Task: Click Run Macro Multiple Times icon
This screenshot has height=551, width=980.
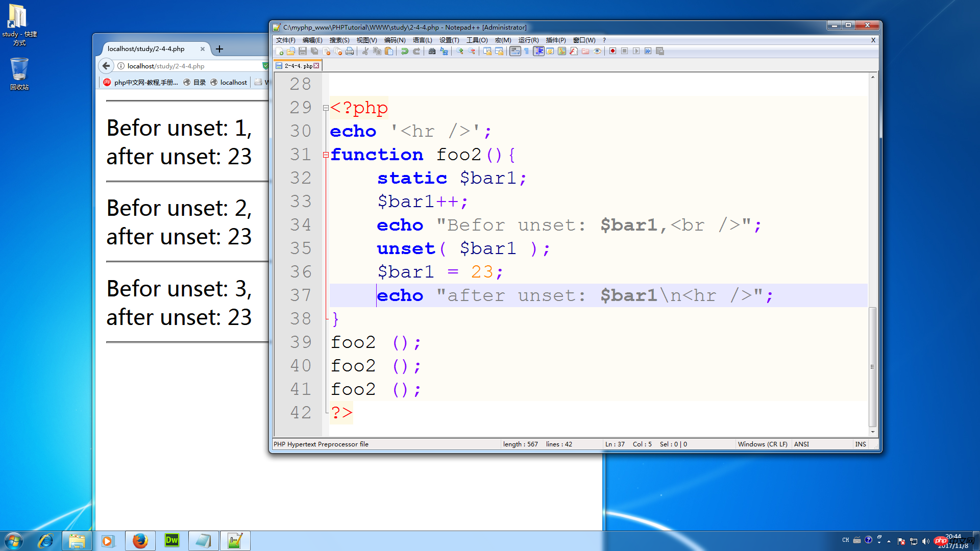Action: pyautogui.click(x=648, y=51)
